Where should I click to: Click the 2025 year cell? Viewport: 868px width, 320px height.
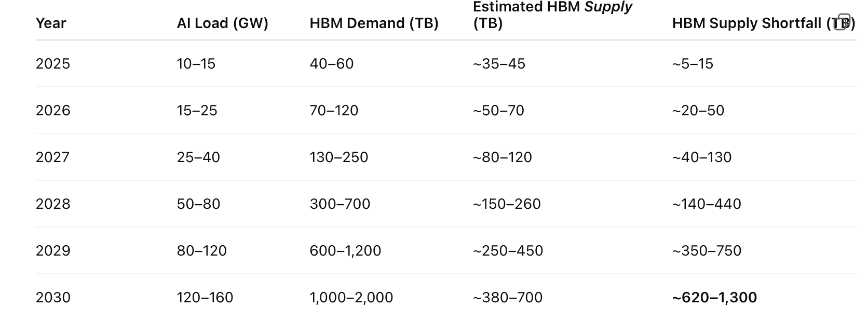[53, 64]
